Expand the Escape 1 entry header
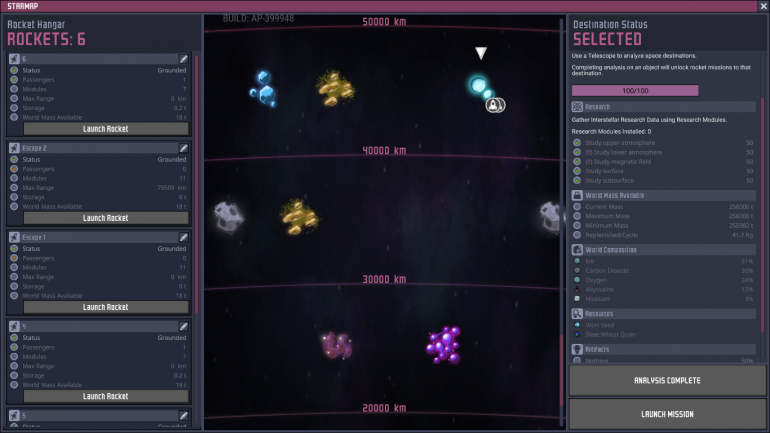Viewport: 770px width, 433px height. click(99, 238)
